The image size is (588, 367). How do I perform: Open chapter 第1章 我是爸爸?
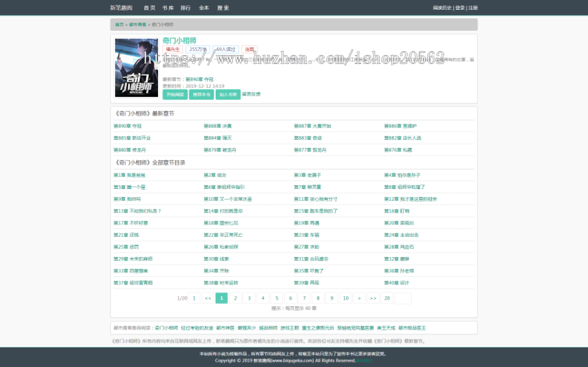tap(129, 175)
